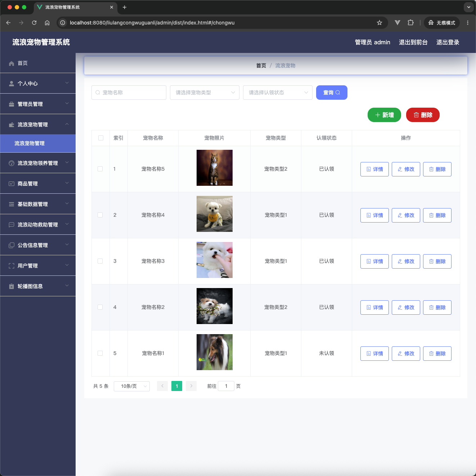Click the cat photo of 宠物名称5
The width and height of the screenshot is (476, 476).
(215, 168)
